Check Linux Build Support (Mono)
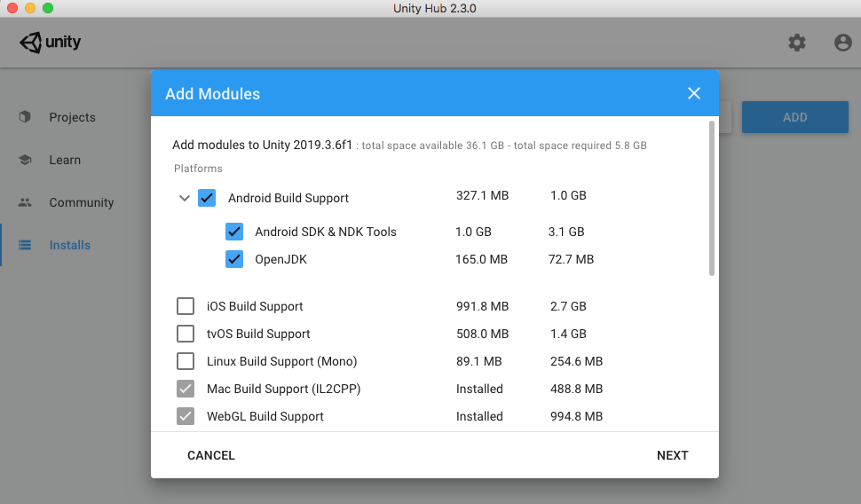The image size is (861, 504). click(186, 361)
